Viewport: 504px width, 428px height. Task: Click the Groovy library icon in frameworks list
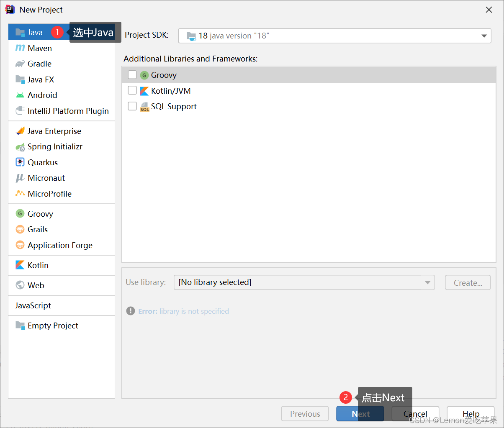click(x=144, y=75)
